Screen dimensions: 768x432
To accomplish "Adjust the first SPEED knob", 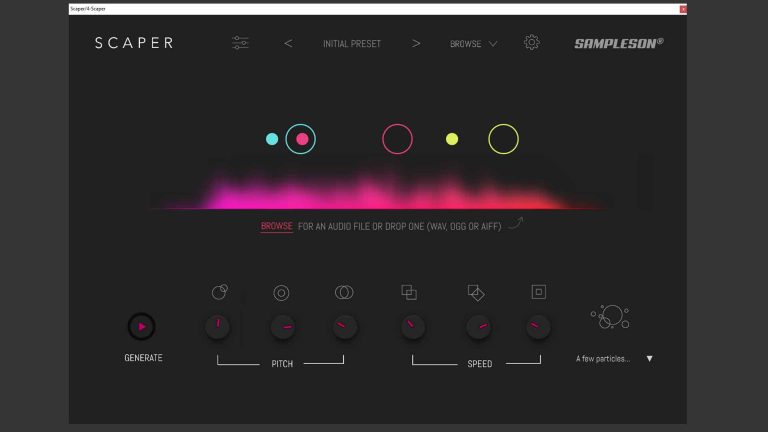I will click(x=413, y=327).
